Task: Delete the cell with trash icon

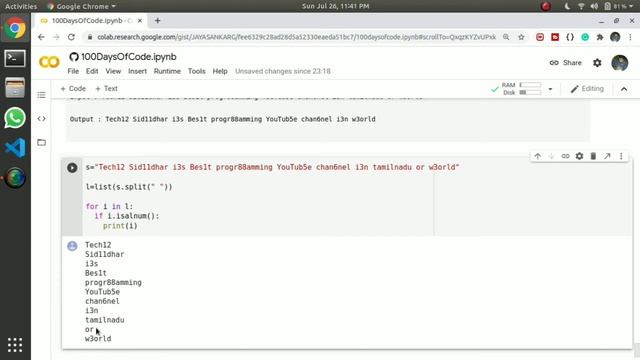Action: tap(593, 156)
